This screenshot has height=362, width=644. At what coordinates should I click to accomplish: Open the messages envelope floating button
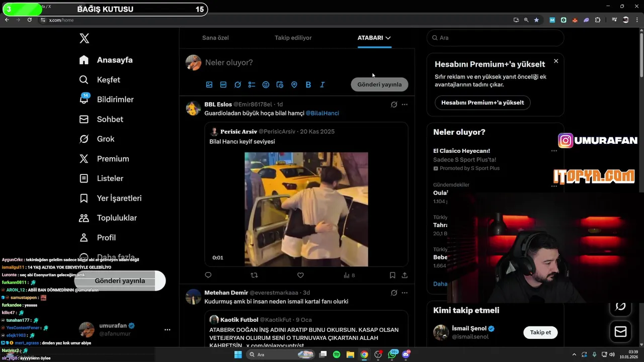point(620,331)
